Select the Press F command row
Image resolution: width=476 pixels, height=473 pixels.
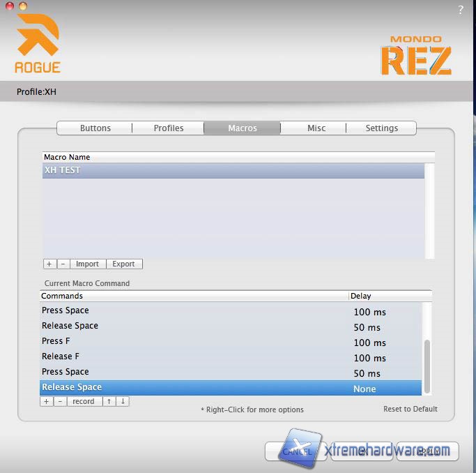tap(195, 341)
